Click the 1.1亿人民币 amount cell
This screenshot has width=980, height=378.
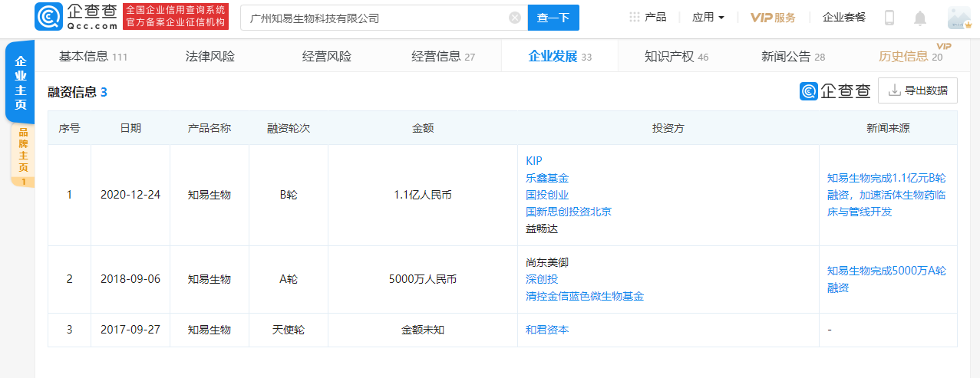(423, 195)
